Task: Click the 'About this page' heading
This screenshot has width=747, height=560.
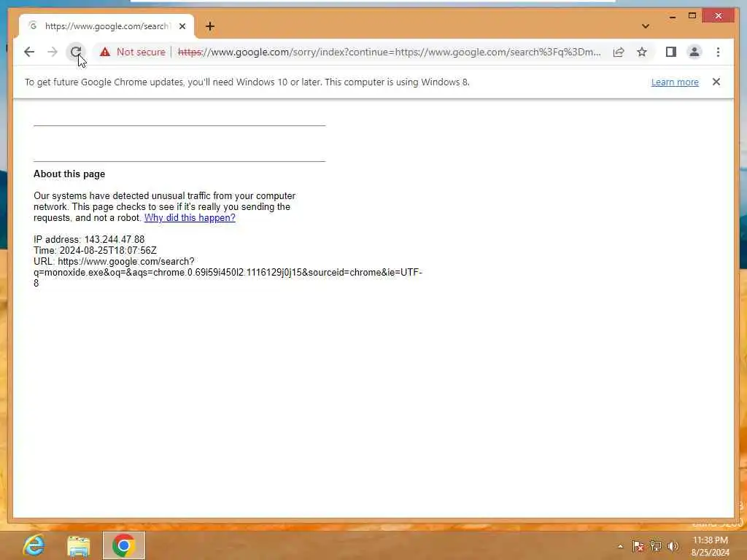Action: tap(69, 174)
